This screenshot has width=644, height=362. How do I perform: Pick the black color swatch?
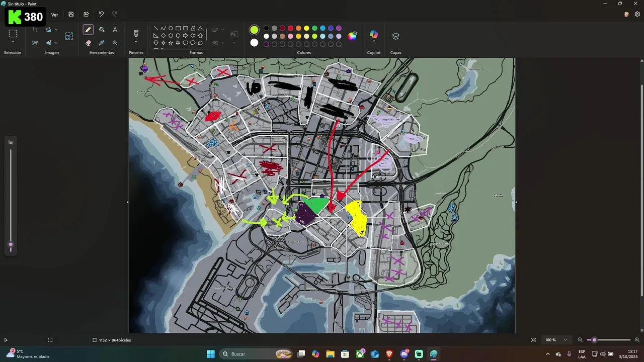pyautogui.click(x=266, y=28)
